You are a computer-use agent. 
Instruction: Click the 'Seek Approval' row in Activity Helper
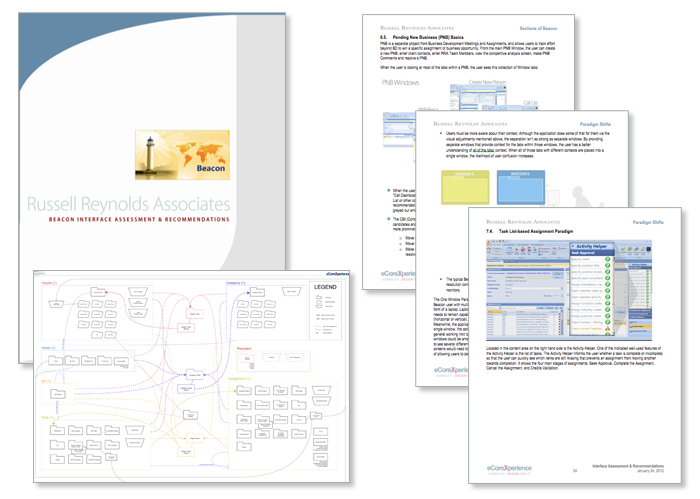[591, 253]
